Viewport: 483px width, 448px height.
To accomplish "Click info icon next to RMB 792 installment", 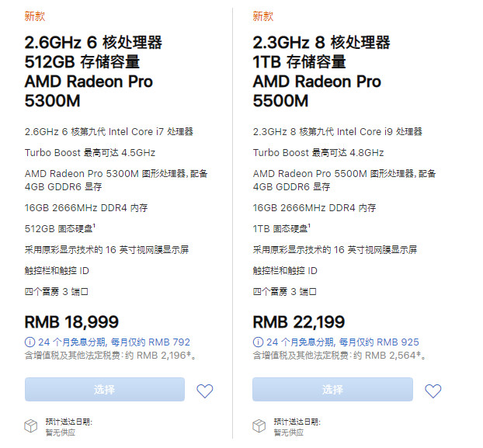I will [30, 342].
